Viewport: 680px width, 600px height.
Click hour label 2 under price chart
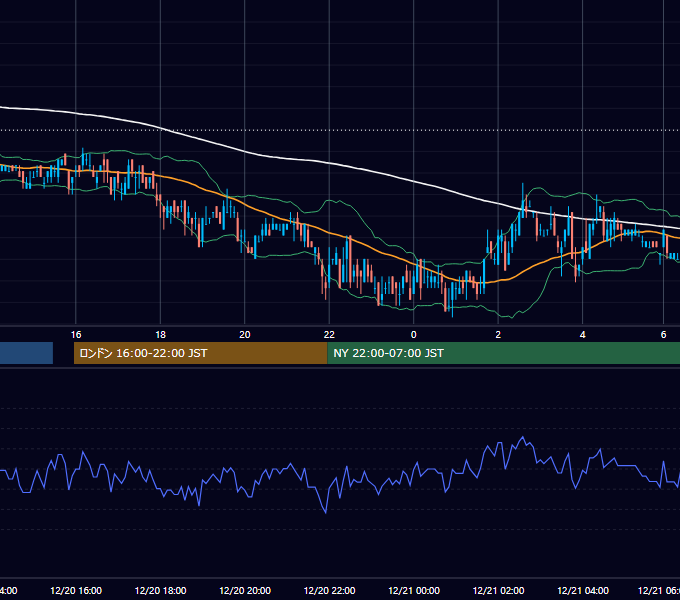(498, 335)
